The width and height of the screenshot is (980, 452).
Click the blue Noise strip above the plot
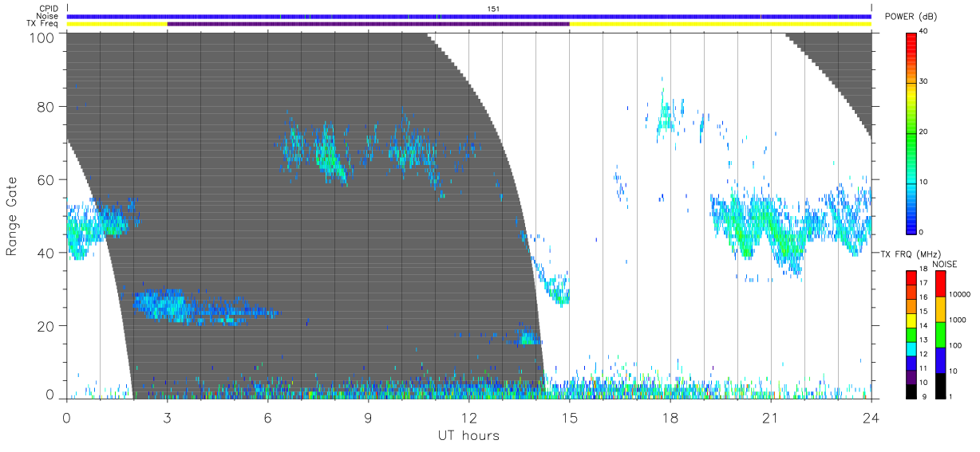click(x=468, y=16)
